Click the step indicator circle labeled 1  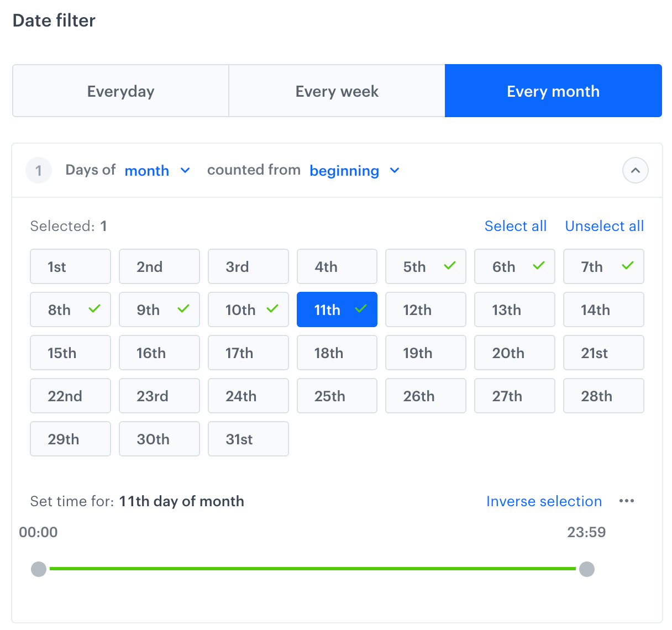[38, 170]
